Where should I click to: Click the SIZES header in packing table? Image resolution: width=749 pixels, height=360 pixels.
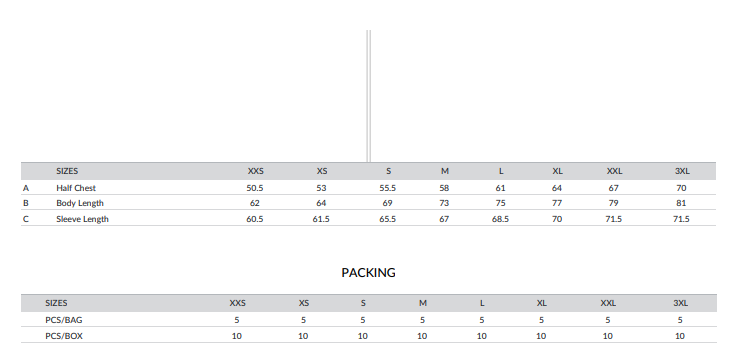(56, 303)
